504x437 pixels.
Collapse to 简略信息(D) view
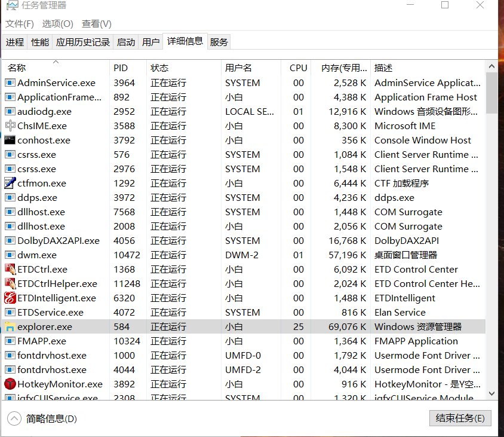click(42, 418)
